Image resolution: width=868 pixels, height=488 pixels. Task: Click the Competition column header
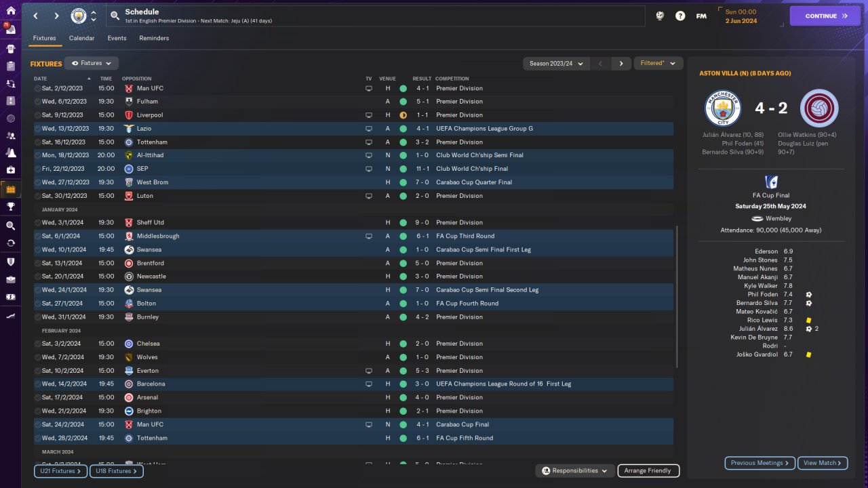[452, 79]
